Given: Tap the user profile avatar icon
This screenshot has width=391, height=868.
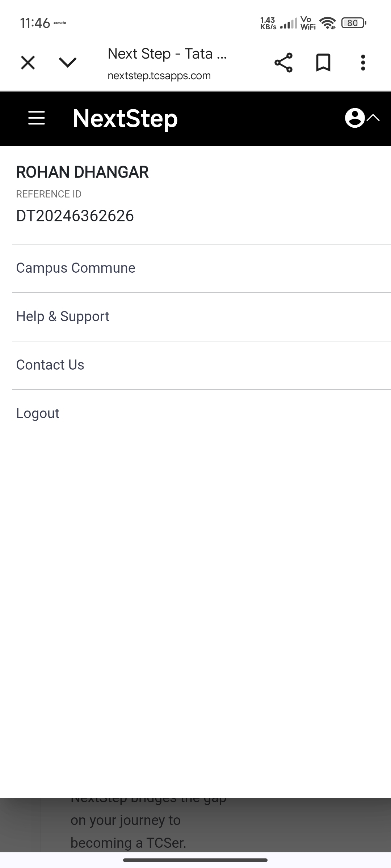Looking at the screenshot, I should pyautogui.click(x=354, y=118).
